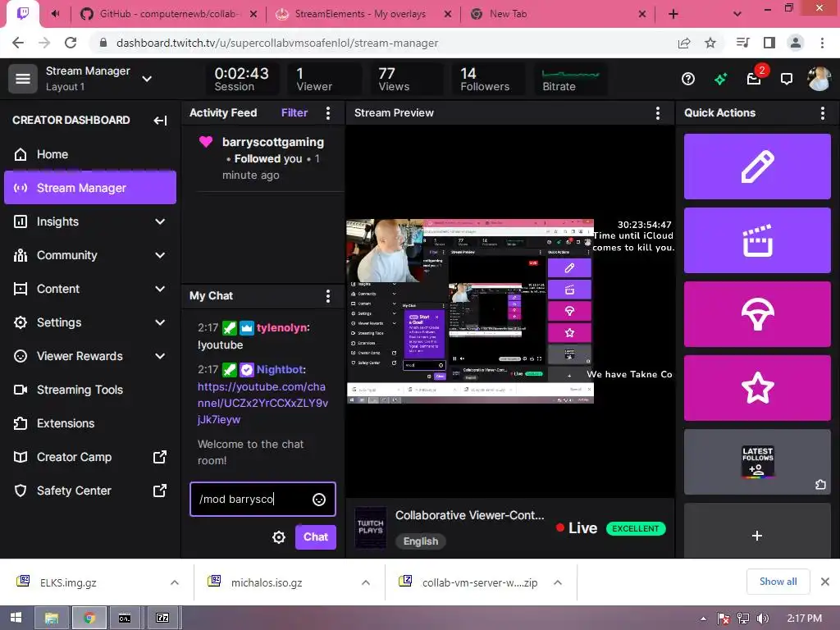Open the Chrome tab search chevron
Viewport: 840px width, 630px height.
pyautogui.click(x=737, y=14)
